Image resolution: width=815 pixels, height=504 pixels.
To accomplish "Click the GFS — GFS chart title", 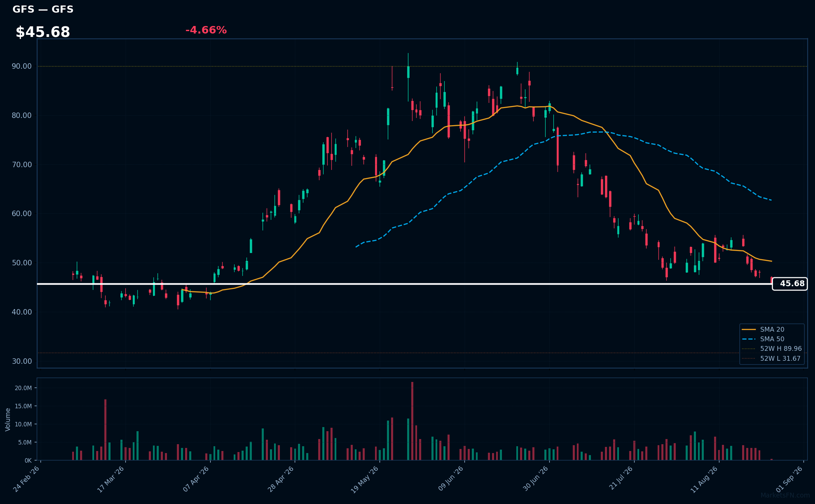I will tap(43, 9).
